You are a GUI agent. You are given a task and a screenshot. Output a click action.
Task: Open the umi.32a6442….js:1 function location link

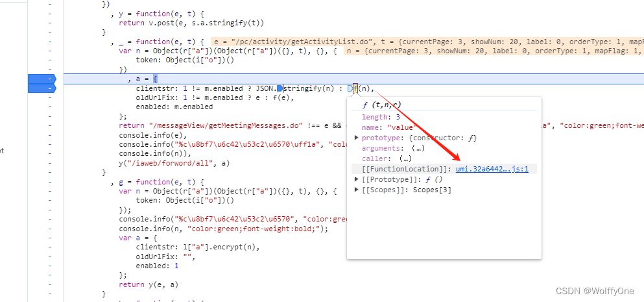coord(492,169)
